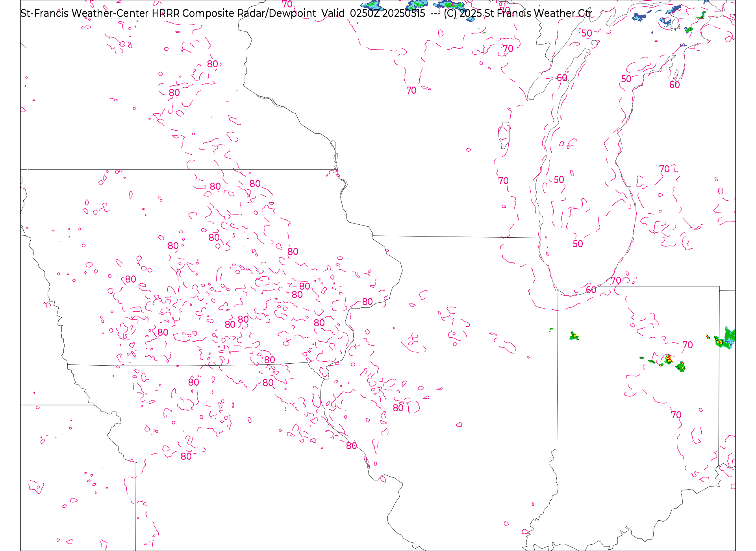Image resolution: width=756 pixels, height=551 pixels.
Task: Click the "60" dewpoint label at Lake Michigan's southern tip
Action: [591, 290]
